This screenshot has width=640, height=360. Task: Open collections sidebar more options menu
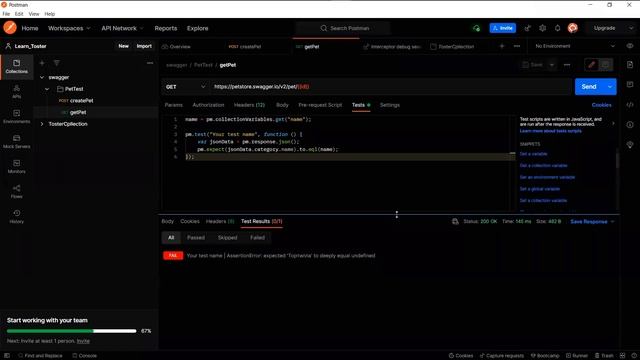(x=150, y=63)
